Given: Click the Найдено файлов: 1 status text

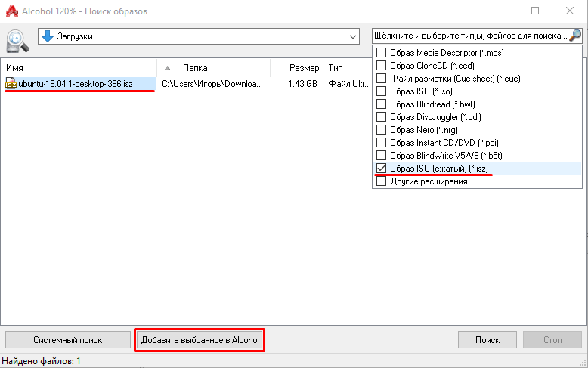Looking at the screenshot, I should [x=42, y=361].
